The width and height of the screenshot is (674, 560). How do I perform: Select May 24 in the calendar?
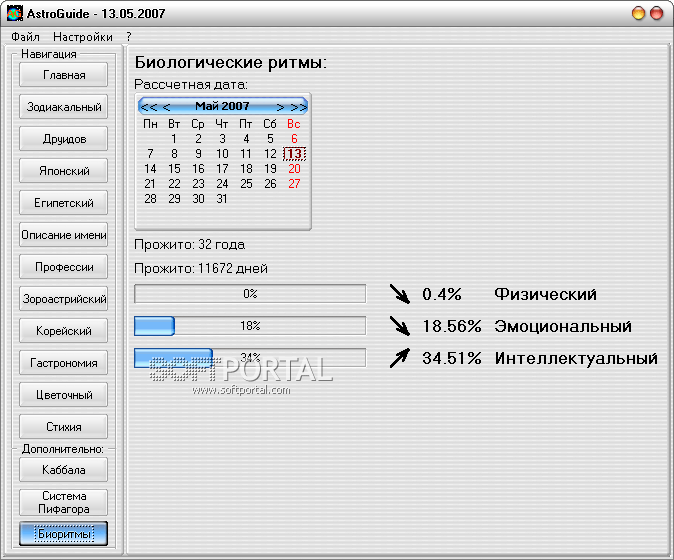pyautogui.click(x=222, y=184)
